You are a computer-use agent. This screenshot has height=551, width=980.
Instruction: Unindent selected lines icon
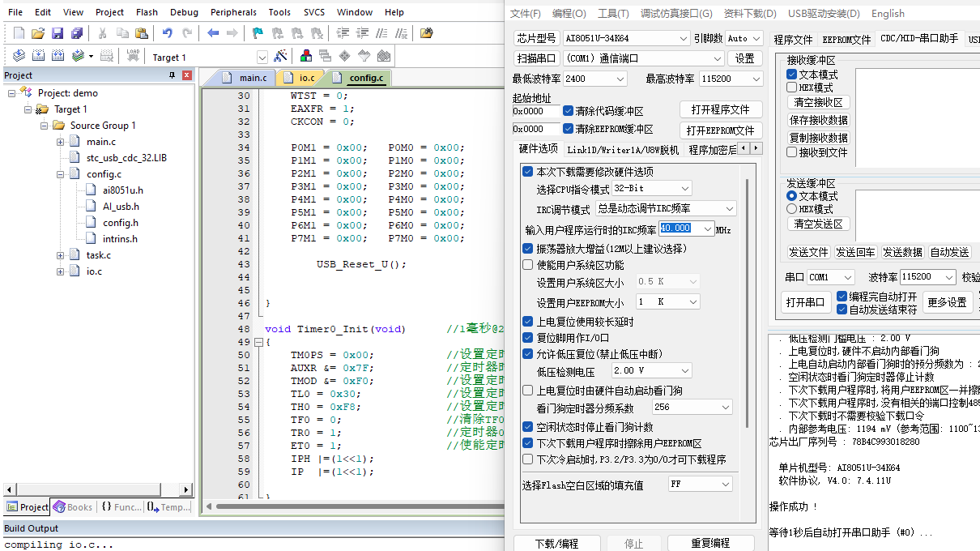(362, 33)
